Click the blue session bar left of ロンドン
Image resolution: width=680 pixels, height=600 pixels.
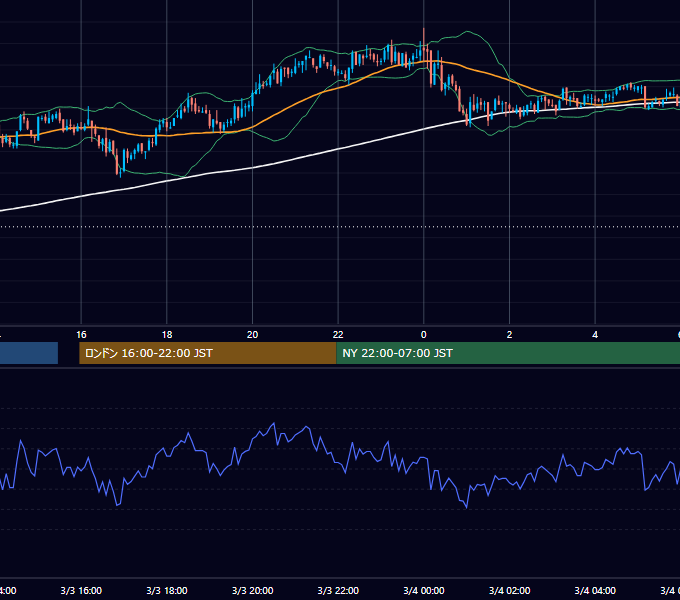[x=29, y=353]
